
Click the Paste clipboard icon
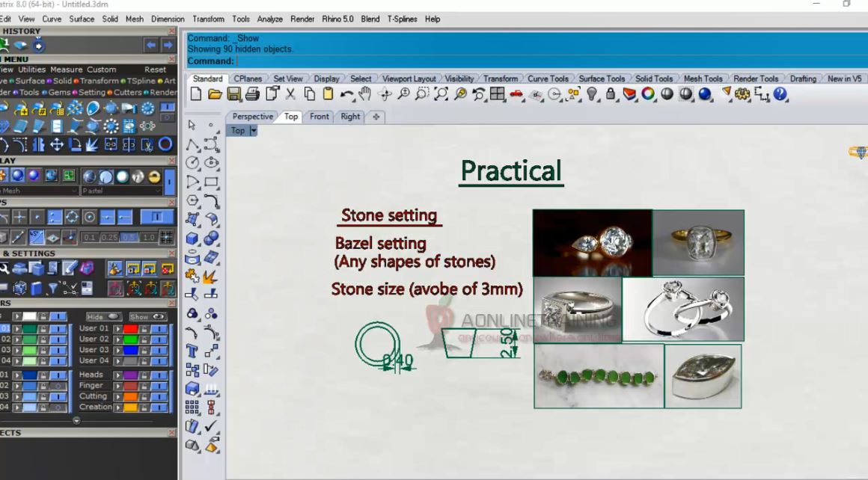[328, 94]
